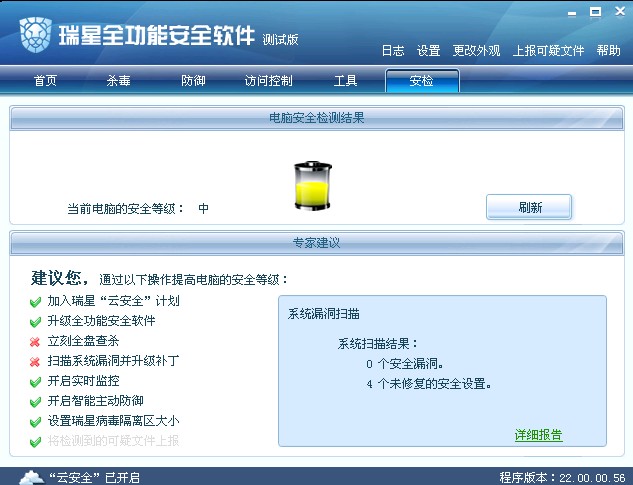Click suggestion 设置瑞星病毒隔离区大小
The image size is (633, 485).
(113, 421)
